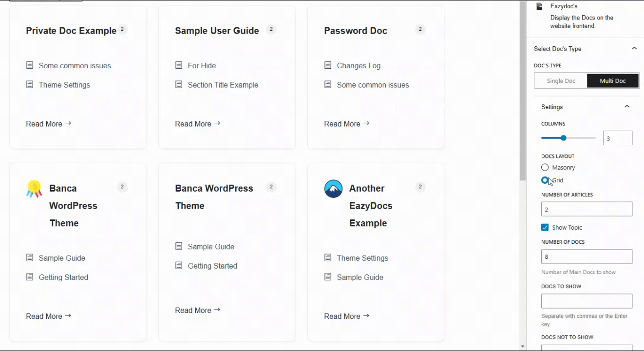The height and width of the screenshot is (351, 644).
Task: Switch to Single Doc type
Action: (561, 81)
